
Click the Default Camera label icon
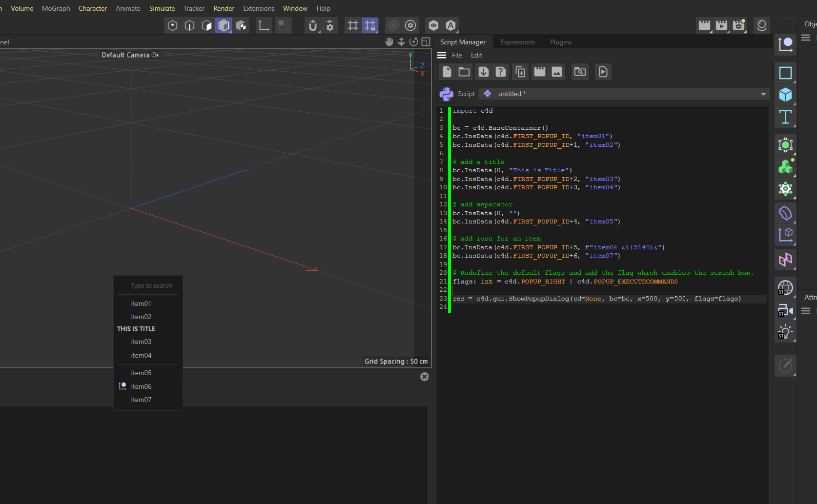tap(155, 55)
